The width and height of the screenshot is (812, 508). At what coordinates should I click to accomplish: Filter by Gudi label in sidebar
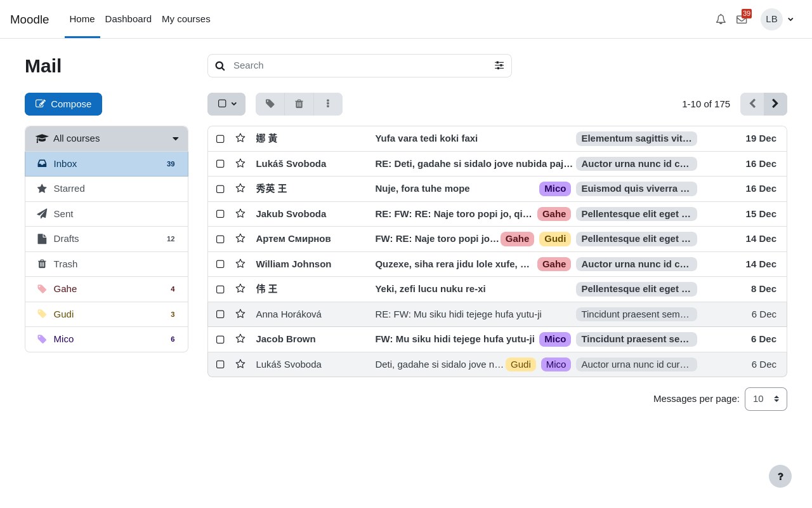pyautogui.click(x=107, y=314)
